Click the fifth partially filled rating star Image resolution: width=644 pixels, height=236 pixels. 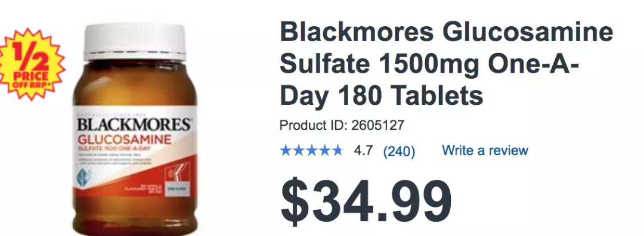click(336, 151)
